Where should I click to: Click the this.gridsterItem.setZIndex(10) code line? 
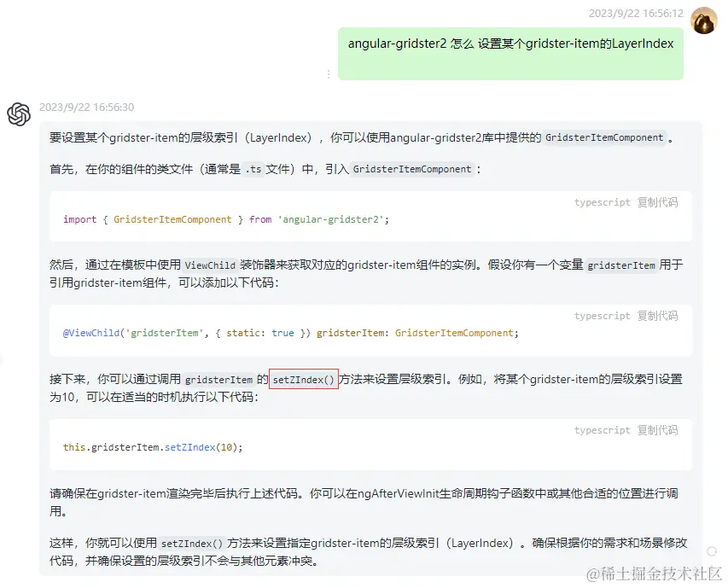click(153, 447)
